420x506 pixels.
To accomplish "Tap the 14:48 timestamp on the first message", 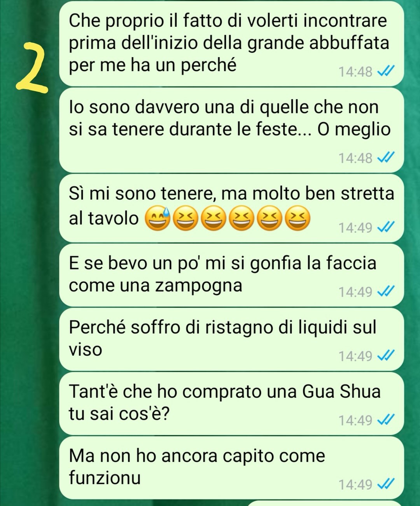I will click(x=355, y=72).
